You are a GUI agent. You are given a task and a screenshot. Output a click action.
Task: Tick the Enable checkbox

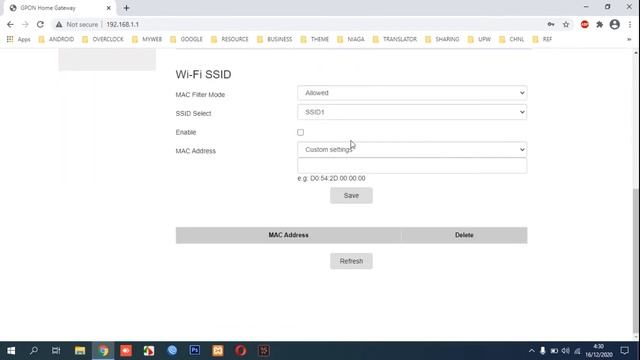coord(300,132)
